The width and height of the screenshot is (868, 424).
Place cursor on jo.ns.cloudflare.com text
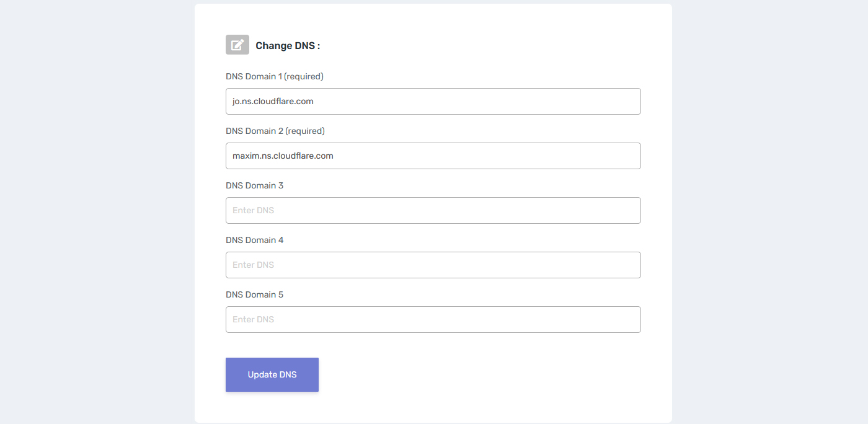click(x=273, y=101)
